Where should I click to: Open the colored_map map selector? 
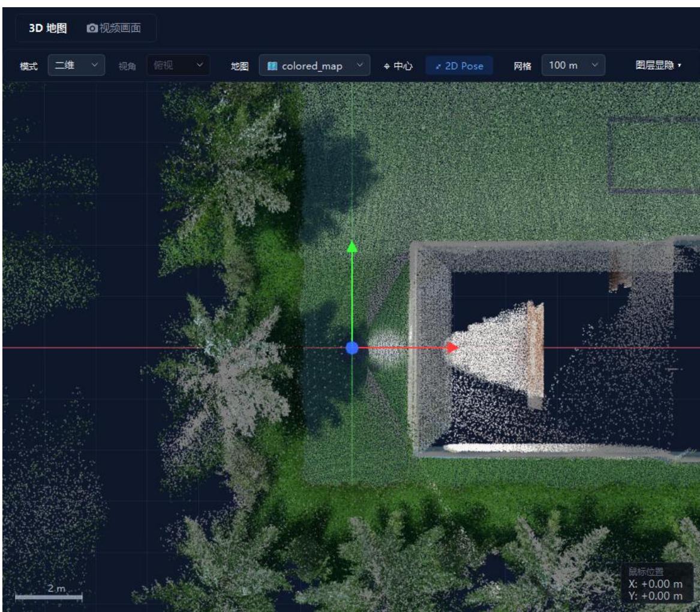coord(314,65)
